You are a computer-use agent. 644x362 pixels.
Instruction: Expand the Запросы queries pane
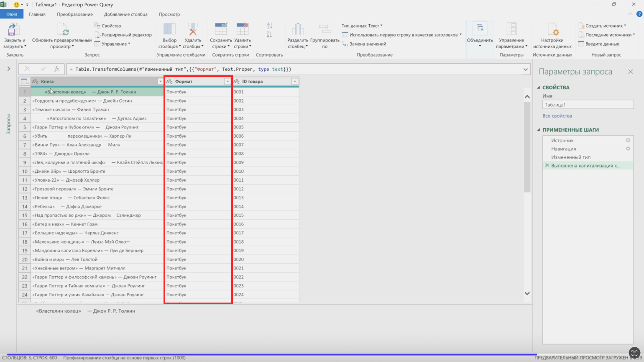[x=8, y=69]
